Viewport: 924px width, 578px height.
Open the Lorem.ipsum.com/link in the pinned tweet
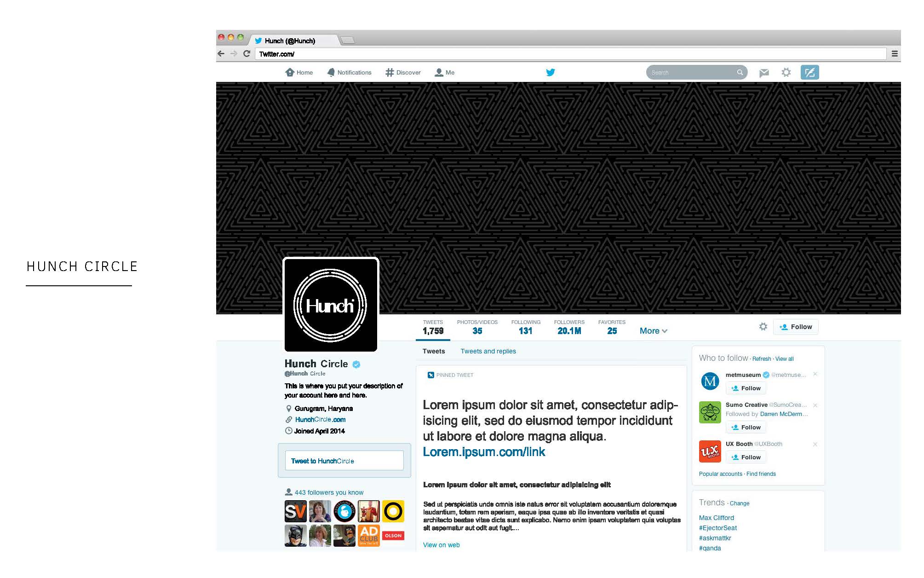484,452
